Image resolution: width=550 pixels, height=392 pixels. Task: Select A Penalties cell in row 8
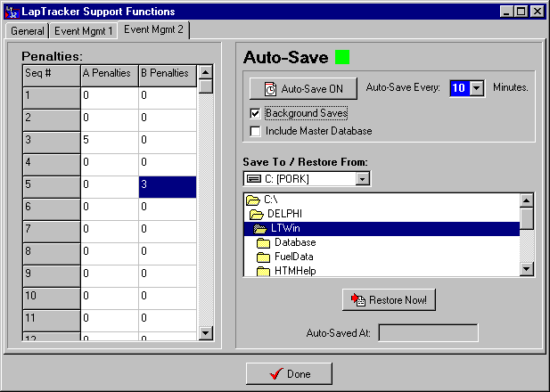tap(110, 254)
